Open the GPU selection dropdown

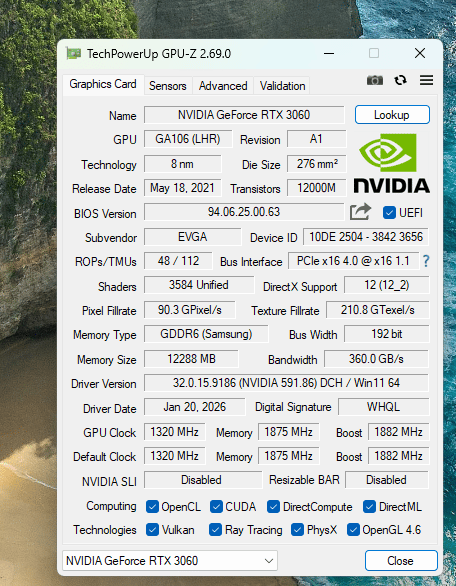[170, 561]
